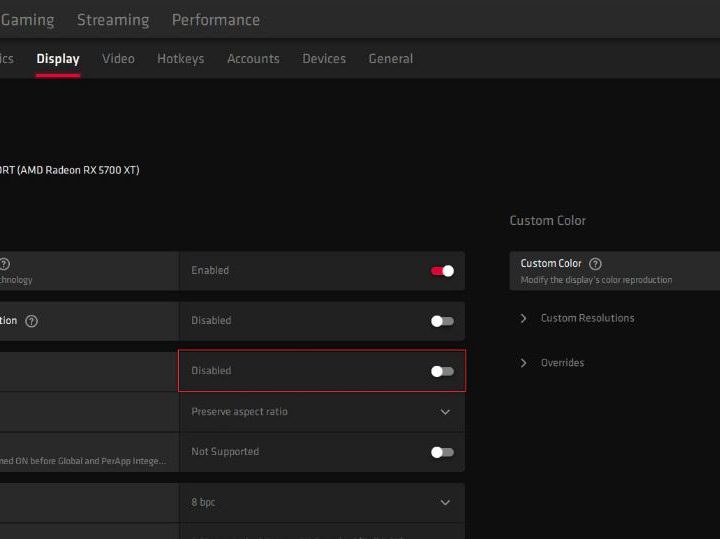Image resolution: width=720 pixels, height=539 pixels.
Task: Click the Custom Color option row
Action: (614, 271)
